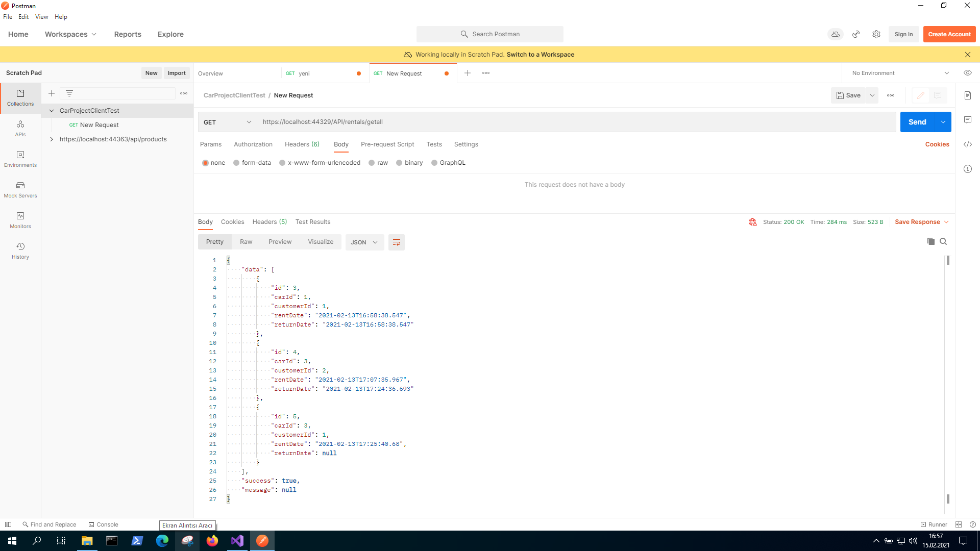Select the GraphQL body type radio

[x=434, y=163]
